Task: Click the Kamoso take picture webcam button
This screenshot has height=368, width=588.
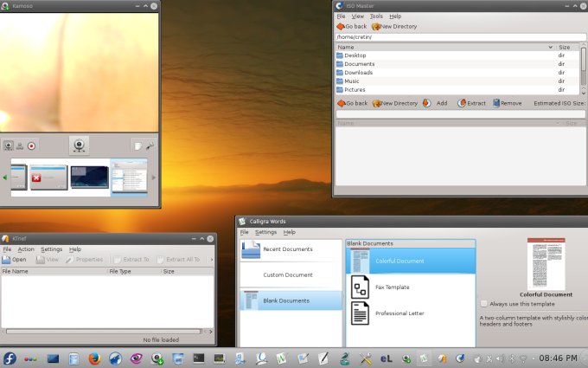Action: click(80, 146)
